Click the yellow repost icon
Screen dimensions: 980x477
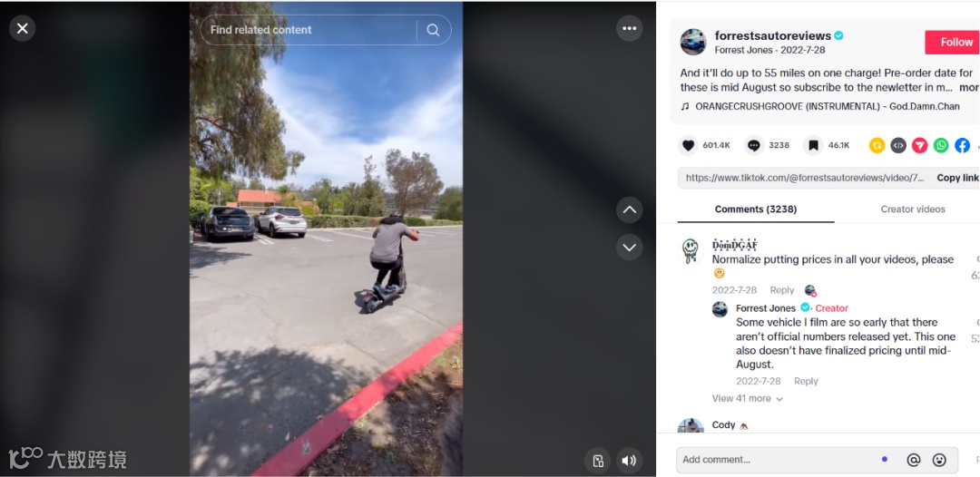pos(877,145)
